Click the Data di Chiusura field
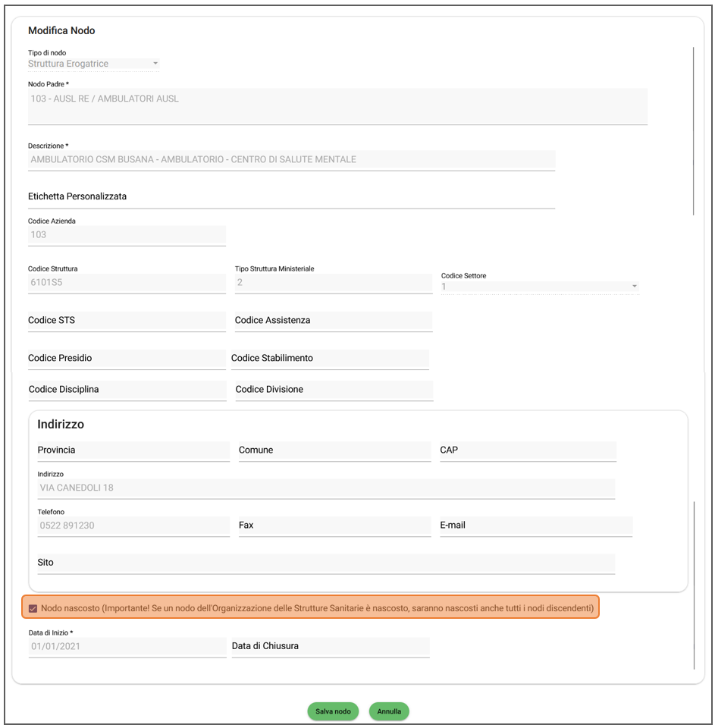The height and width of the screenshot is (728, 715). (330, 646)
